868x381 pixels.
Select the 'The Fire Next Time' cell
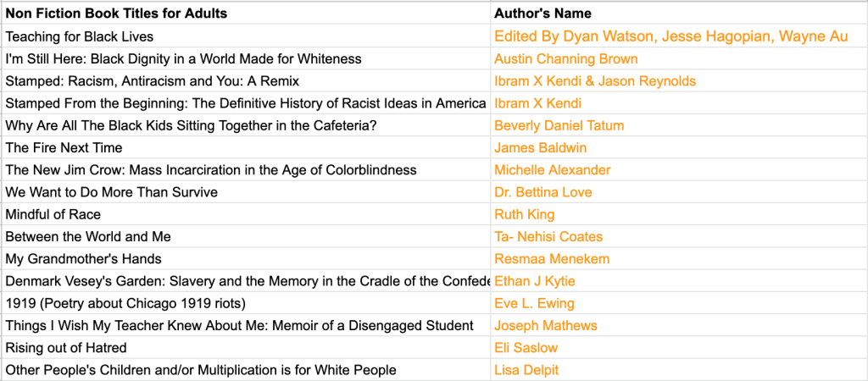[64, 147]
